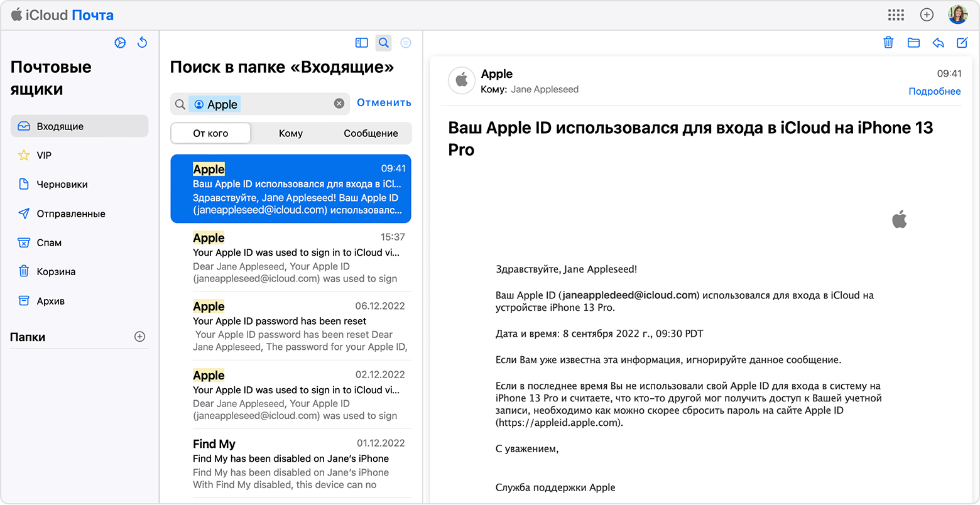Click the Служба поддержки Apple signature
The width and height of the screenshot is (980, 505).
[x=555, y=487]
